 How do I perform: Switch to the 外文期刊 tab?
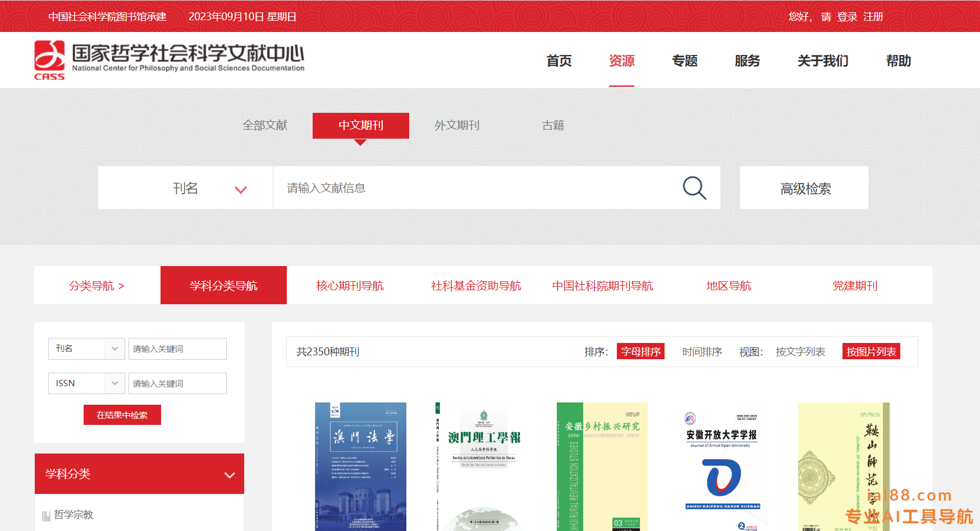point(457,125)
